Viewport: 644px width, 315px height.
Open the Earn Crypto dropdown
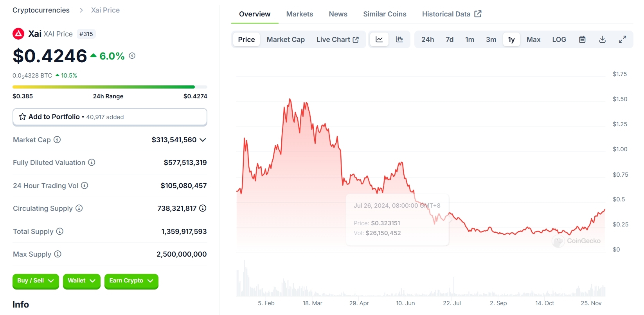tap(131, 281)
